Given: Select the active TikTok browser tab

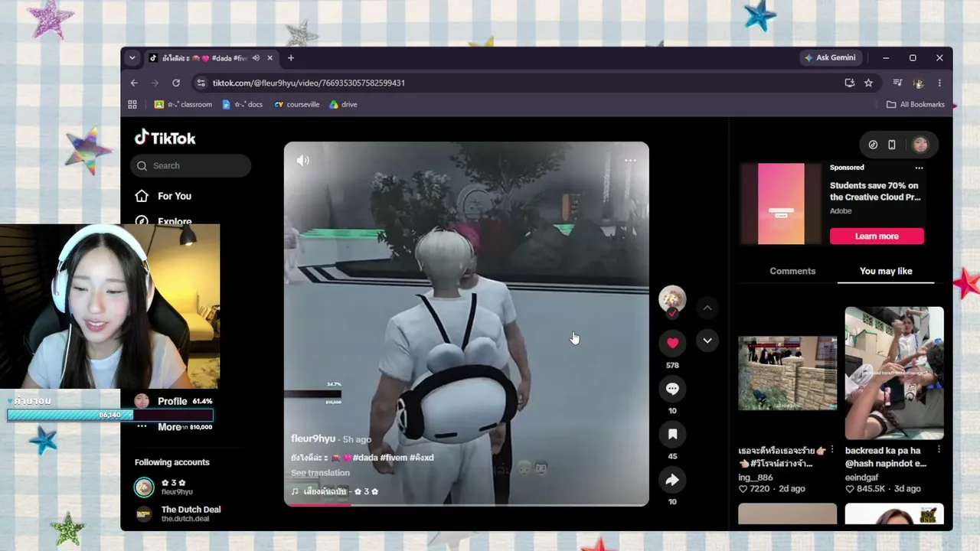Looking at the screenshot, I should pyautogui.click(x=210, y=58).
